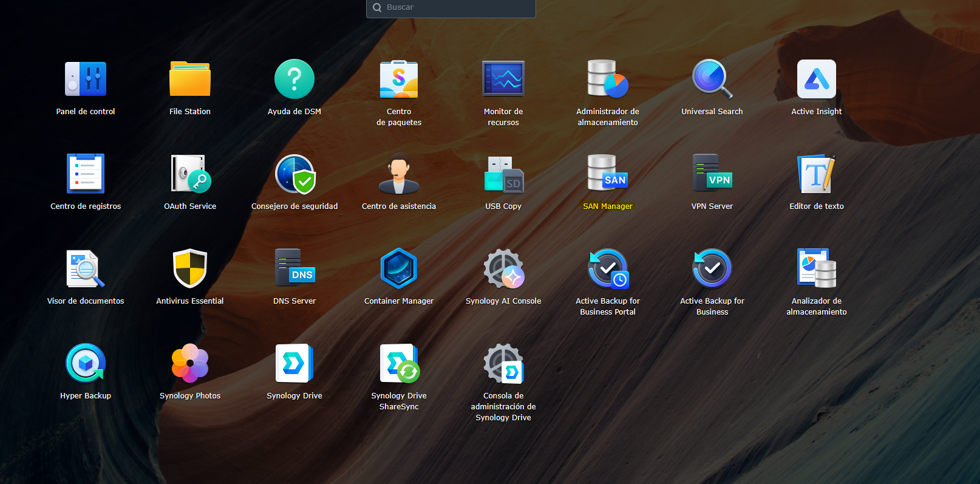
Task: Open Active Insight
Action: click(x=817, y=79)
